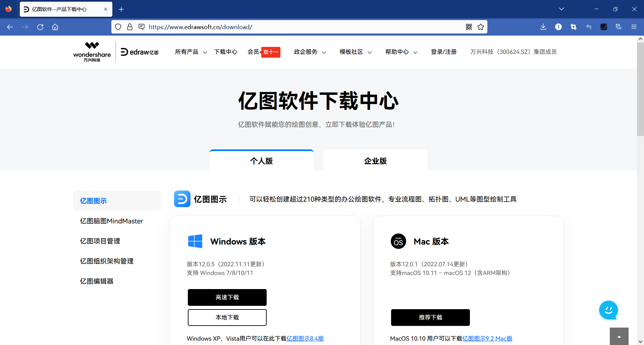The height and width of the screenshot is (345, 644).
Task: Click the undo arrow toolbar icon
Action: [x=589, y=27]
